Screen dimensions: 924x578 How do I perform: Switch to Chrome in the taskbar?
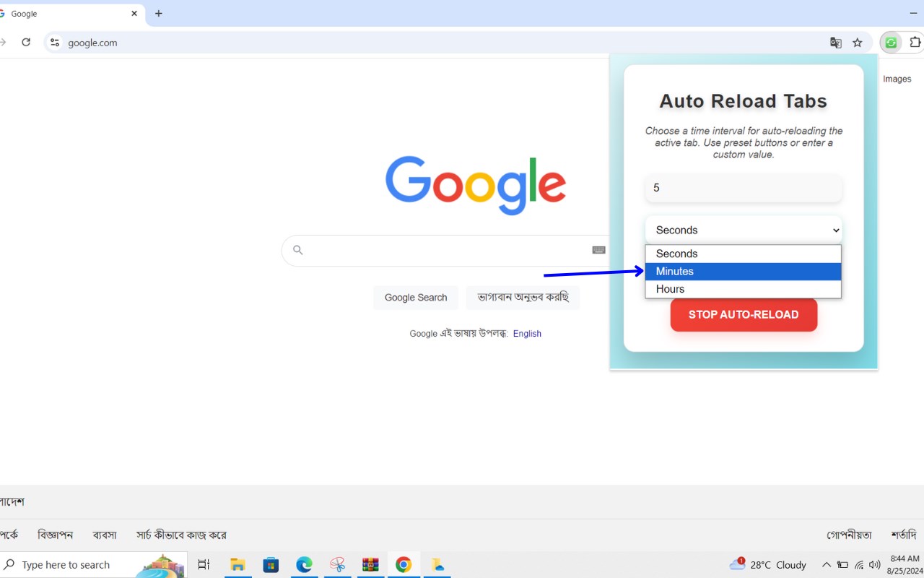pos(404,565)
